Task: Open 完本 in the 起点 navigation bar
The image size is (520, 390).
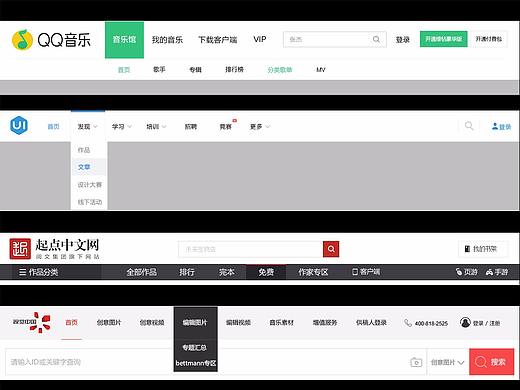Action: tap(227, 272)
